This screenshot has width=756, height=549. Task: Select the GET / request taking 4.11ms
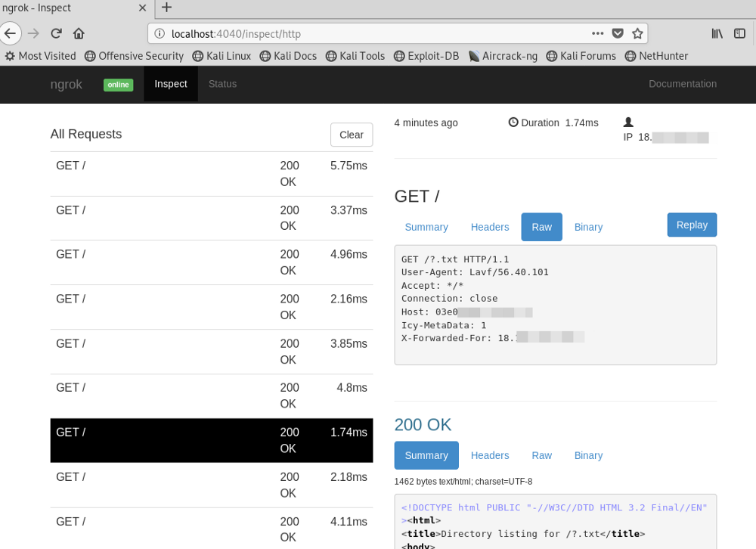click(212, 529)
